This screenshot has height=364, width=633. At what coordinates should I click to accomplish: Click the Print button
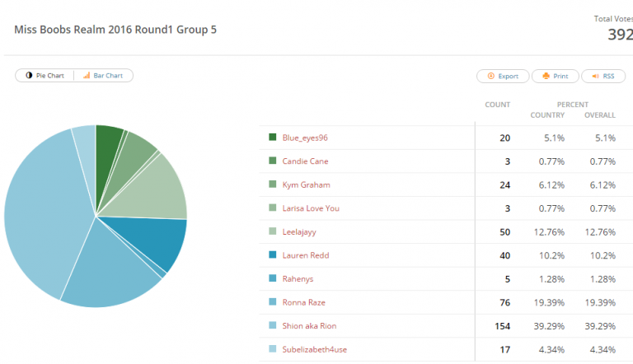click(x=555, y=76)
